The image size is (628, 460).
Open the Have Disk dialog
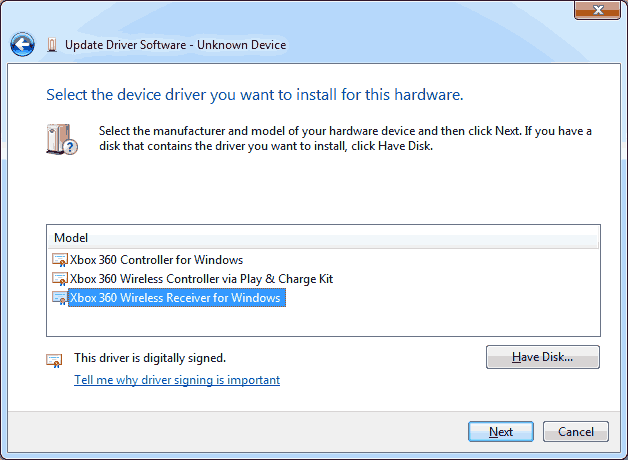click(543, 357)
